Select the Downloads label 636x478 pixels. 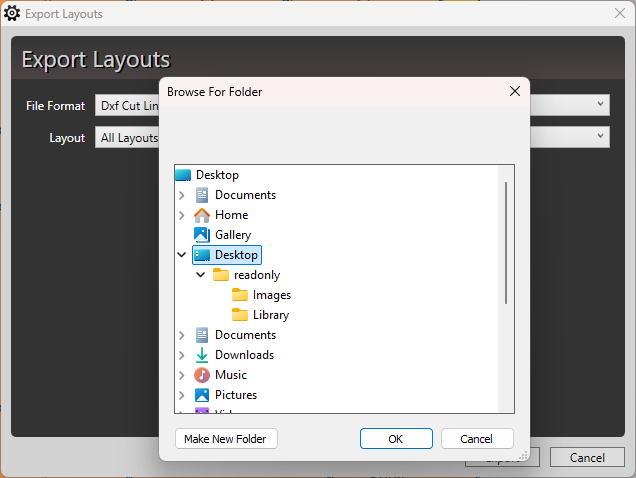(245, 355)
